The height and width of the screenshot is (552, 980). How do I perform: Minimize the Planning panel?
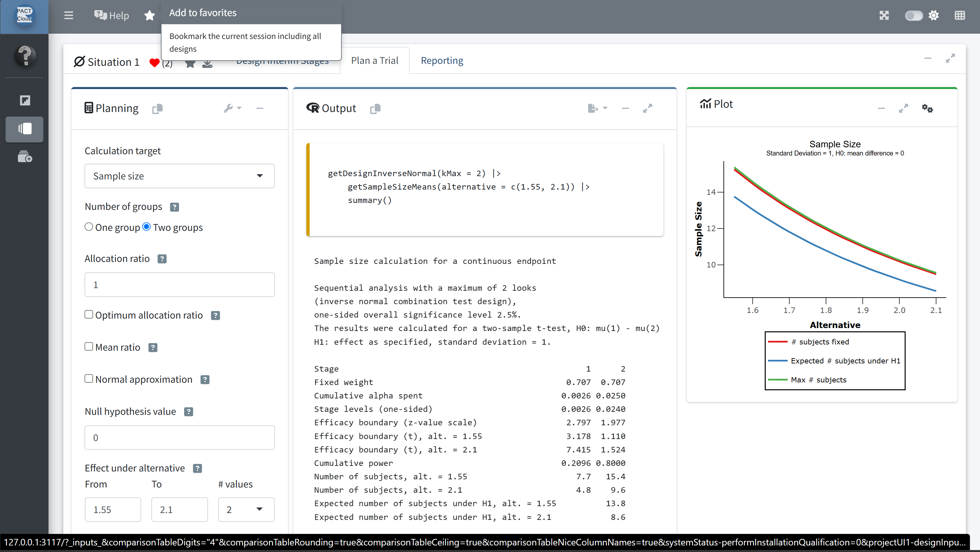pos(260,108)
